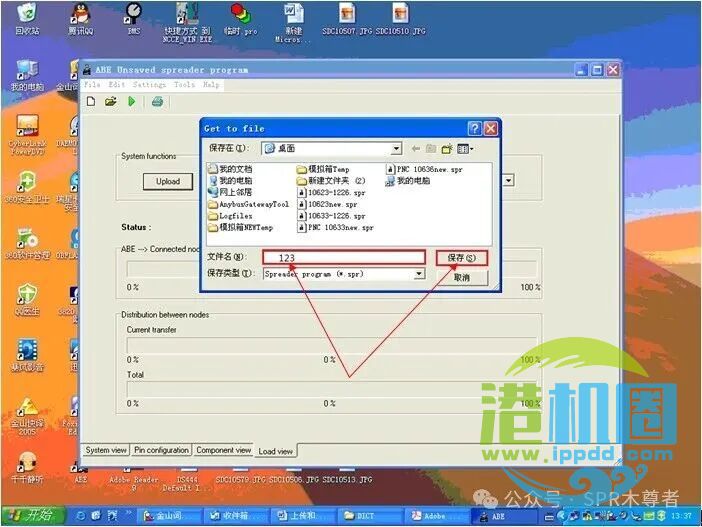Click the Upload button in ABE window
This screenshot has height=527, width=702.
point(168,181)
